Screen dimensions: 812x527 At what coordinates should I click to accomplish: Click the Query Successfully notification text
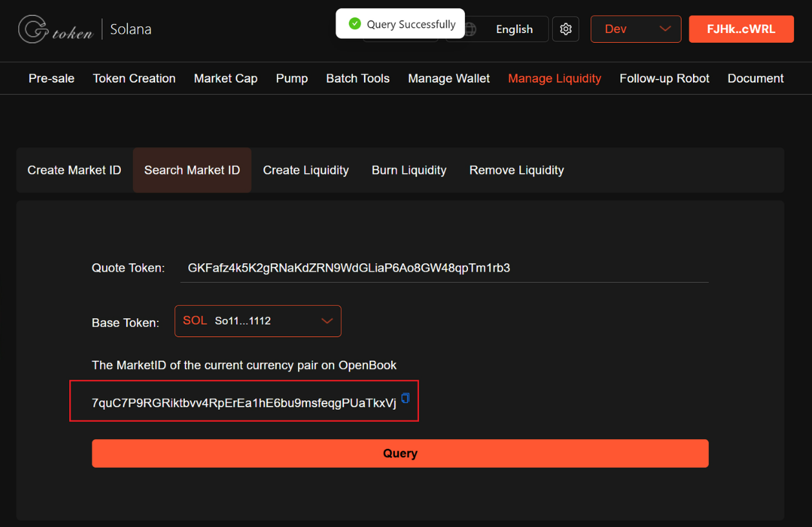tap(411, 24)
